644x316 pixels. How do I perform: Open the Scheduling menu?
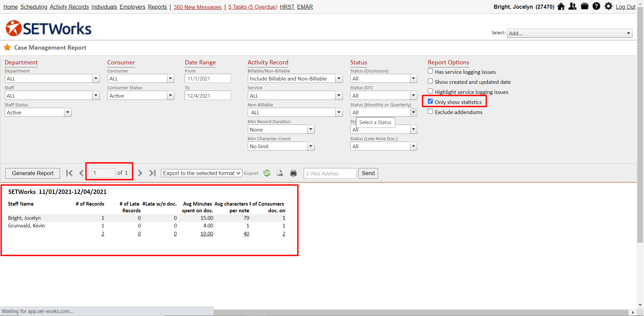click(x=34, y=7)
